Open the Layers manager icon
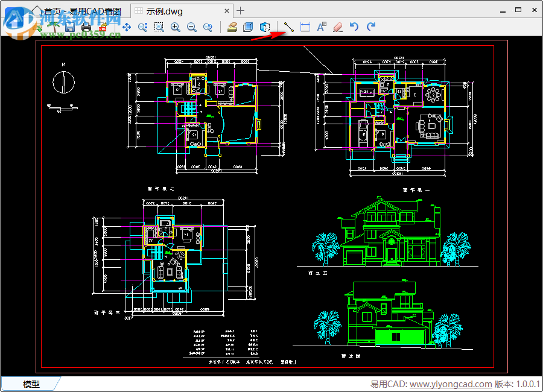The image size is (543, 392). coord(232,27)
